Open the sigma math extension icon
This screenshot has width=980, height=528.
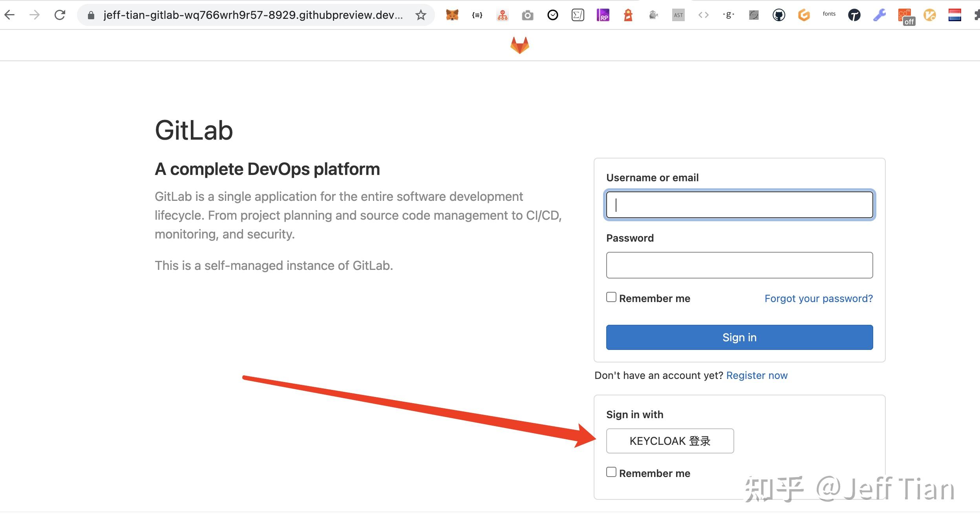(578, 15)
